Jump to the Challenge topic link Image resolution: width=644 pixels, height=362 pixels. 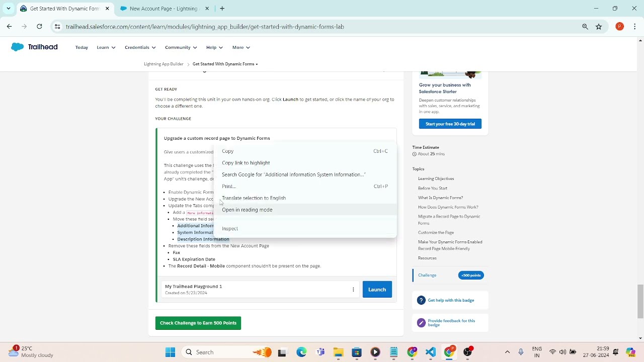(x=427, y=275)
